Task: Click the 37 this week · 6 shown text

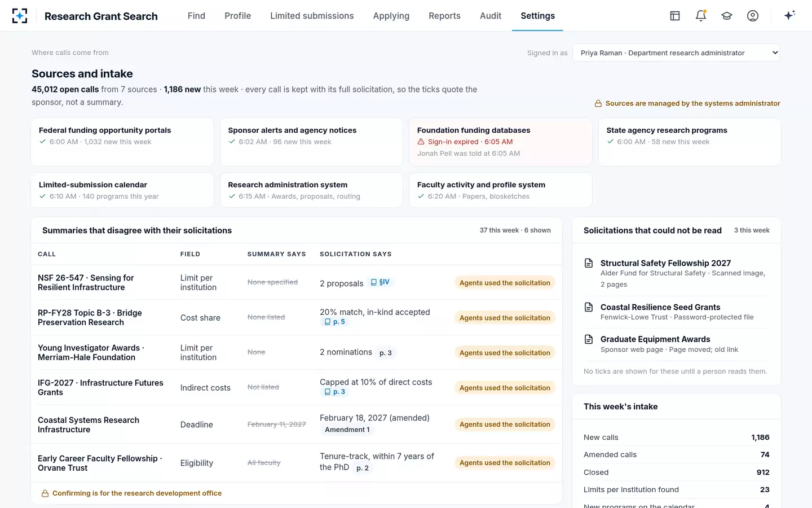Action: 515,230
